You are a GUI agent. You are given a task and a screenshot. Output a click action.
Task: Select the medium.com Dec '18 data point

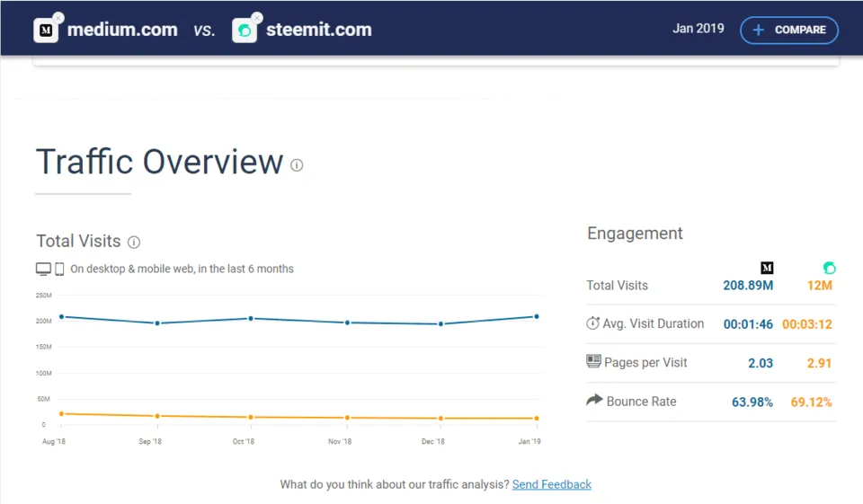coord(440,324)
